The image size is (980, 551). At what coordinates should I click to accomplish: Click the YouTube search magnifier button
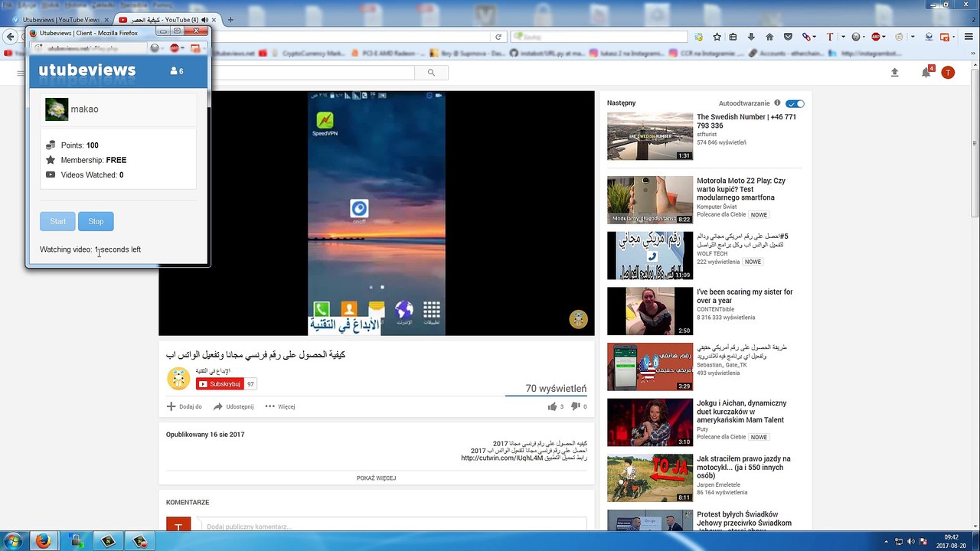pyautogui.click(x=431, y=72)
